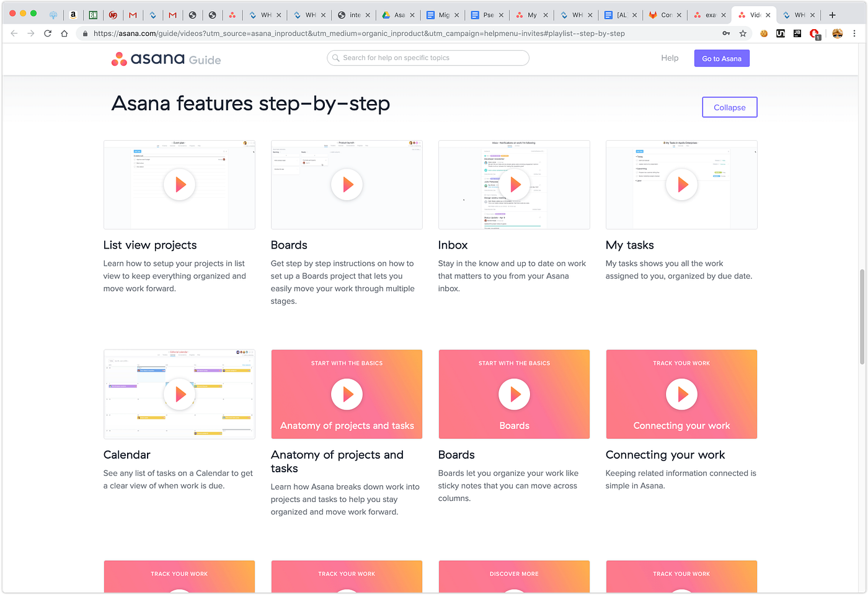Click the page vertical scrollbar thumb
Screen dimensions: 868x595
(x=862, y=316)
